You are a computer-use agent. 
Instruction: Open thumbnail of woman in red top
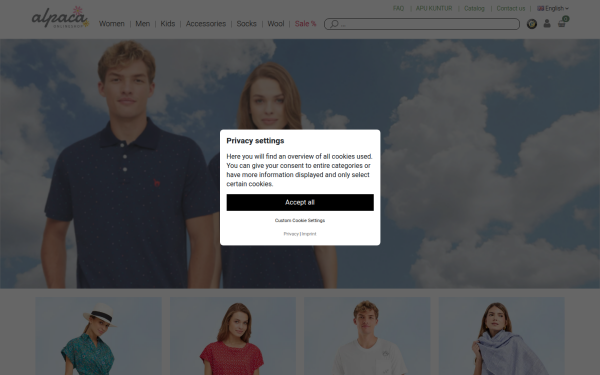click(233, 336)
